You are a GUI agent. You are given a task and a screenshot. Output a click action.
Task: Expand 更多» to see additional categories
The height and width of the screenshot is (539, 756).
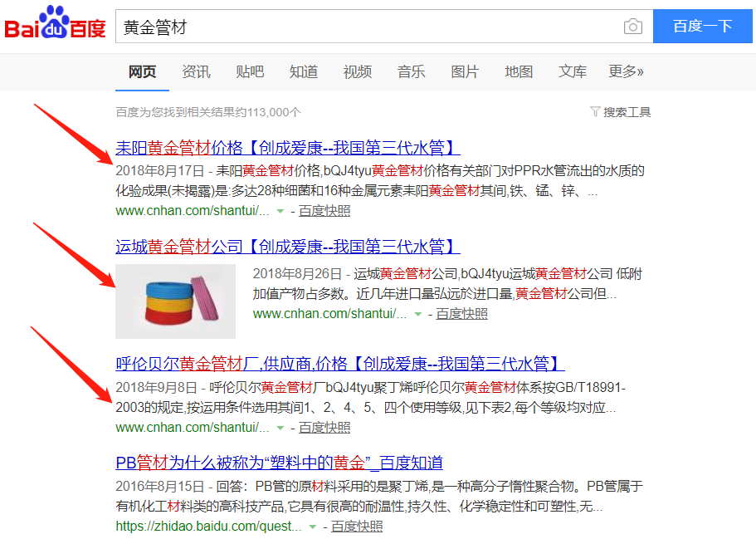627,71
